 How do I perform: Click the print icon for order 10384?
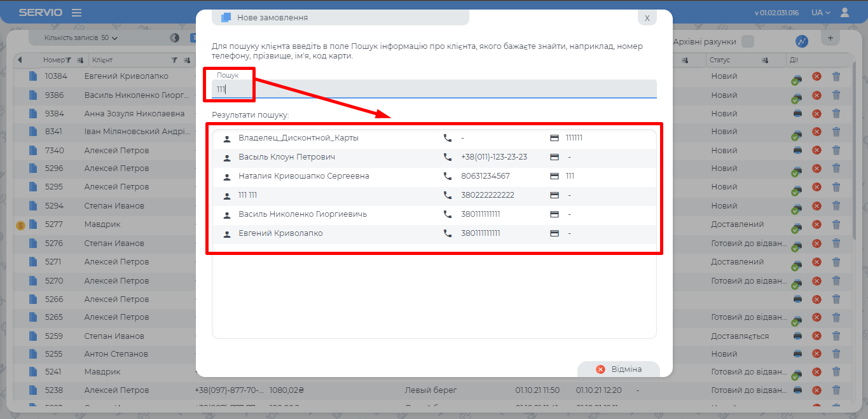(x=797, y=78)
